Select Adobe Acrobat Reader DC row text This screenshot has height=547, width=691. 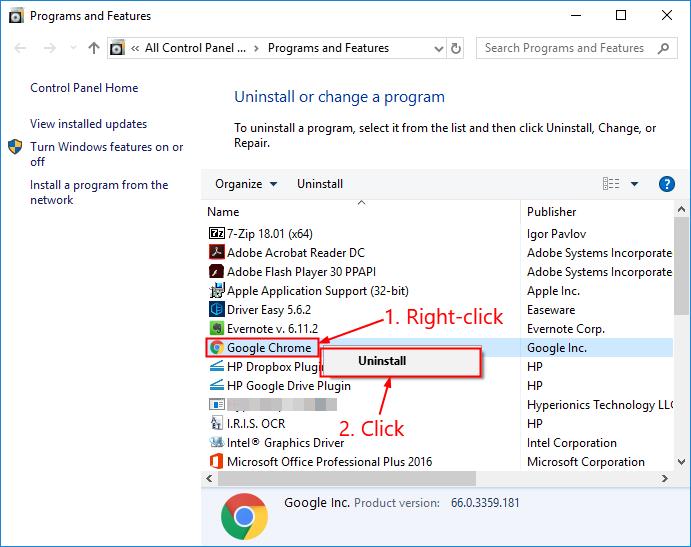pyautogui.click(x=296, y=253)
